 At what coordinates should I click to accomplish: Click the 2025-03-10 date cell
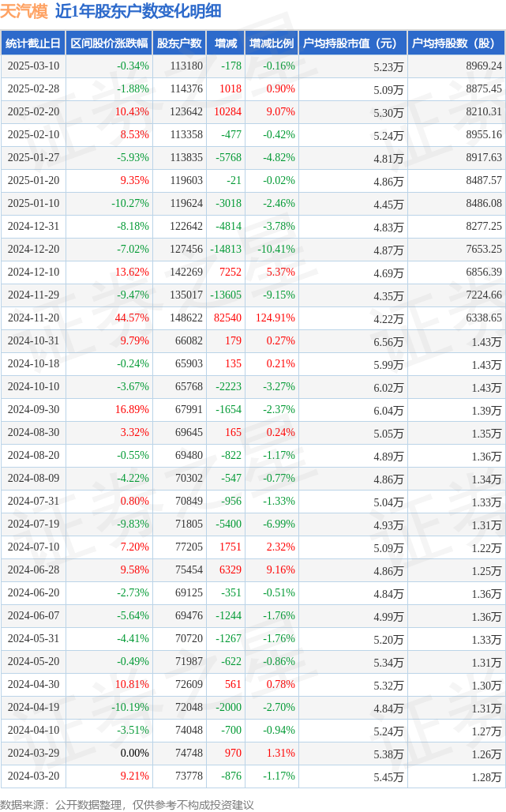34,66
